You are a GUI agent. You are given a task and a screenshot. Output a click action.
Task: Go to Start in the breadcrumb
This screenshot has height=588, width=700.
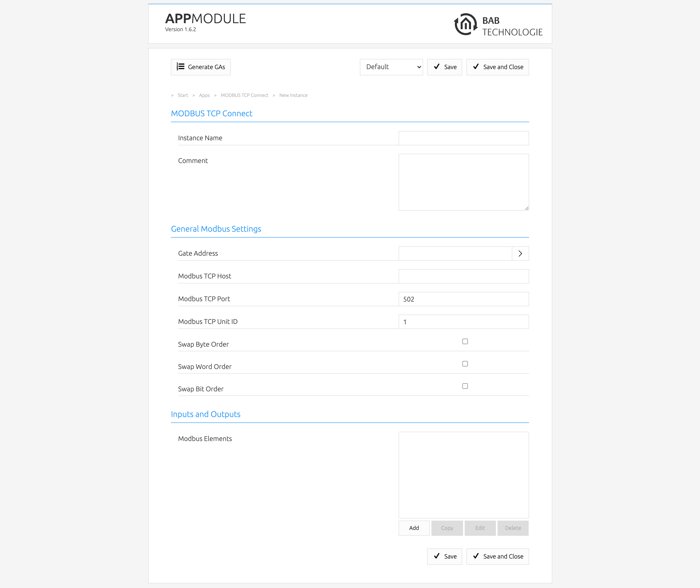point(183,95)
